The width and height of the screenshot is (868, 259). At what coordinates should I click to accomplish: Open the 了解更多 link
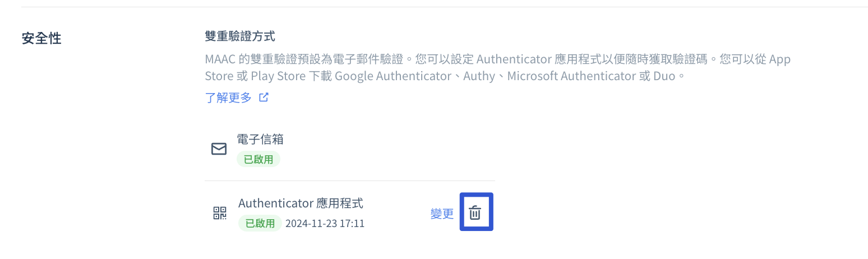(x=228, y=98)
